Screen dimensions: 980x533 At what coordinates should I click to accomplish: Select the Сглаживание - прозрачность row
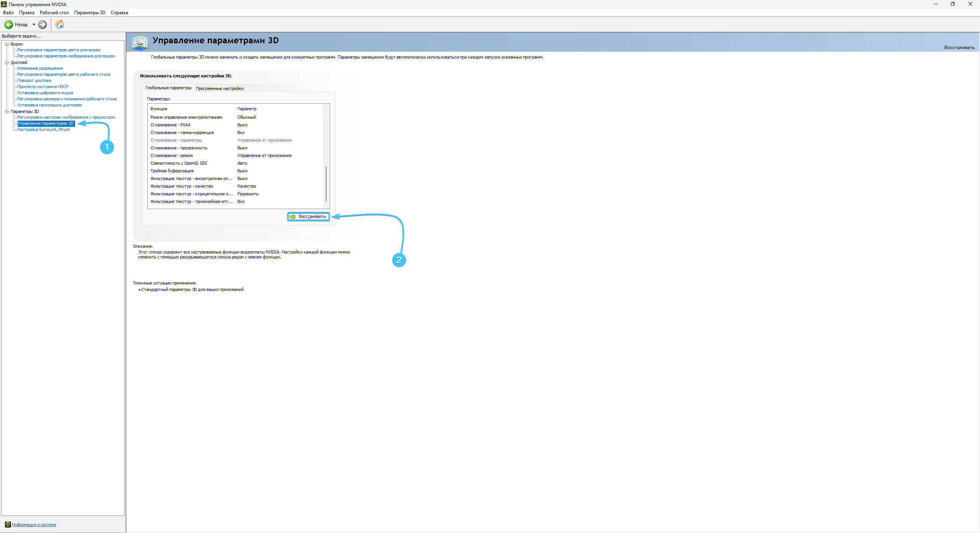(235, 148)
